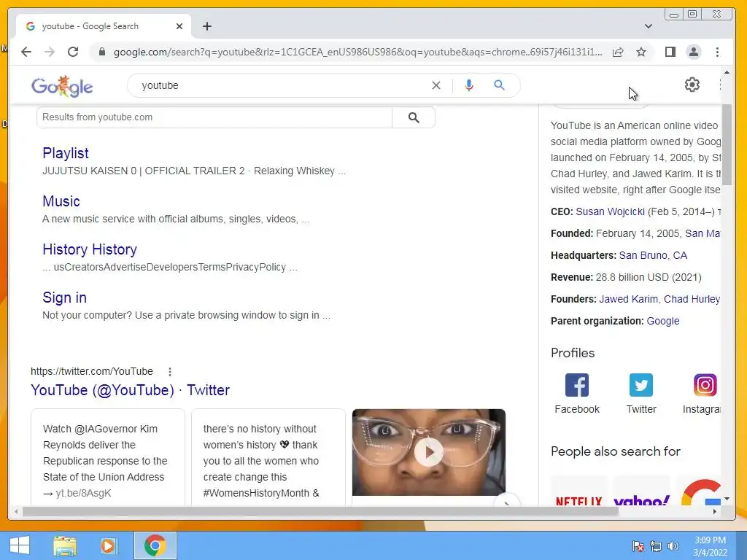Click the scroll down arrow on vertical scrollbar
The width and height of the screenshot is (747, 560).
pos(727,499)
